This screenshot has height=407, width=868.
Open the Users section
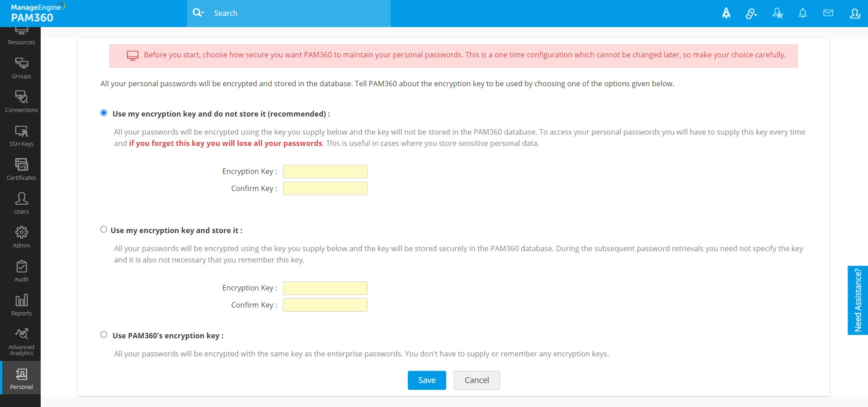pyautogui.click(x=21, y=203)
